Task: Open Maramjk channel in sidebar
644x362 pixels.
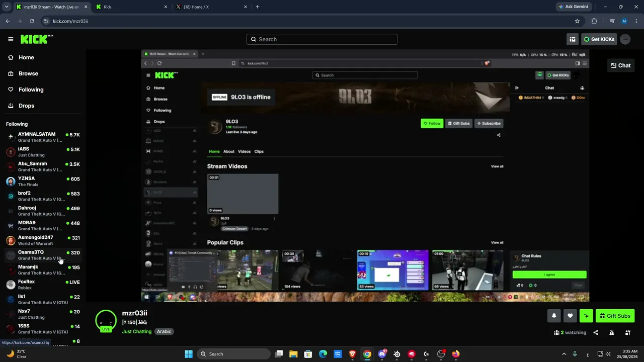Action: point(43,270)
